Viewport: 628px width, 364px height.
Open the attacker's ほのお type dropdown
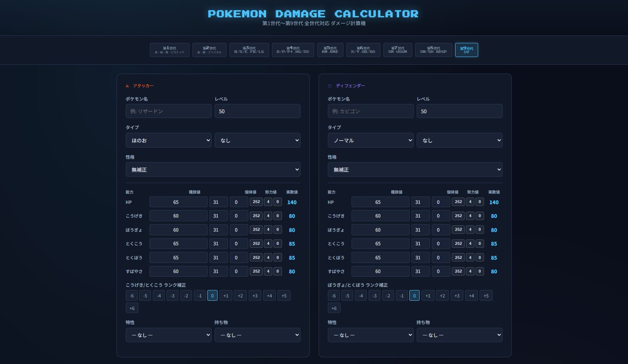[x=168, y=141]
